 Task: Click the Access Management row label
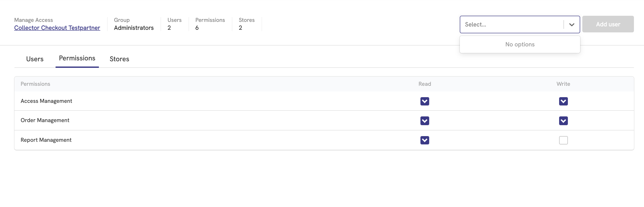46,101
